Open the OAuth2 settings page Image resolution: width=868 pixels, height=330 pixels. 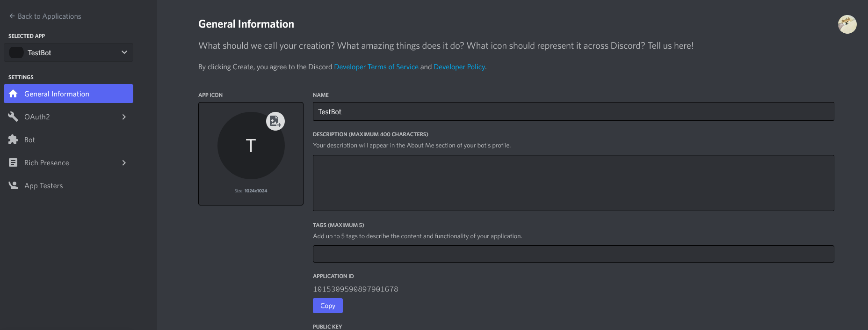pyautogui.click(x=68, y=117)
